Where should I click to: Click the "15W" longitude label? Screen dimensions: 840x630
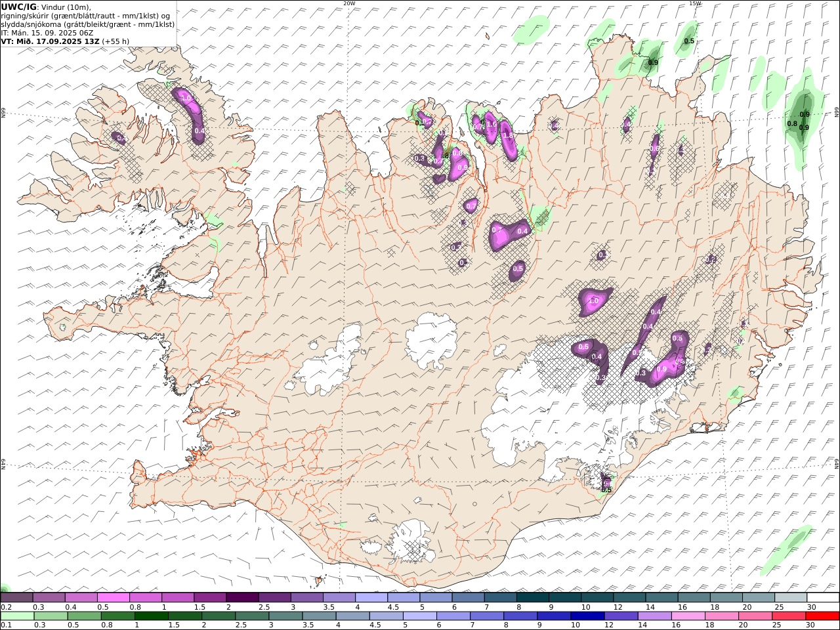tap(695, 3)
